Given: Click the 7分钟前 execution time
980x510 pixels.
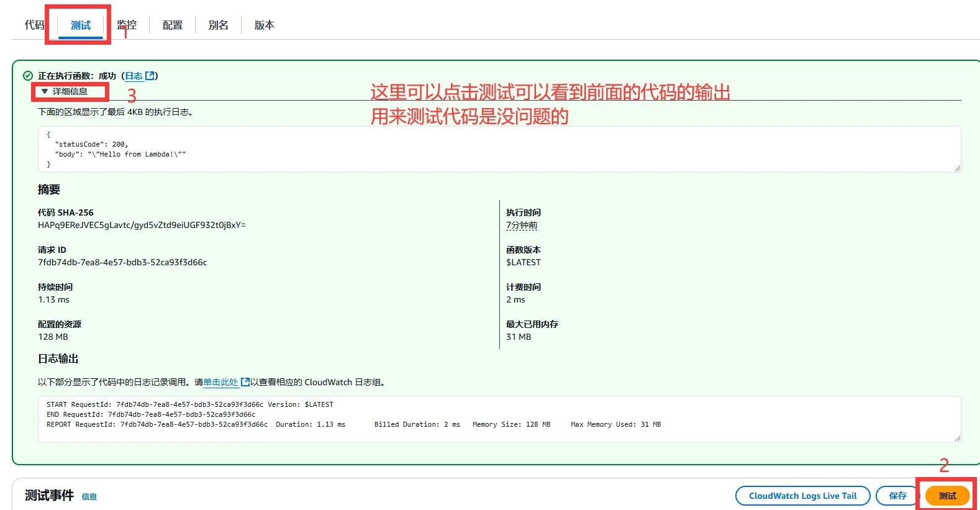Looking at the screenshot, I should click(x=522, y=225).
